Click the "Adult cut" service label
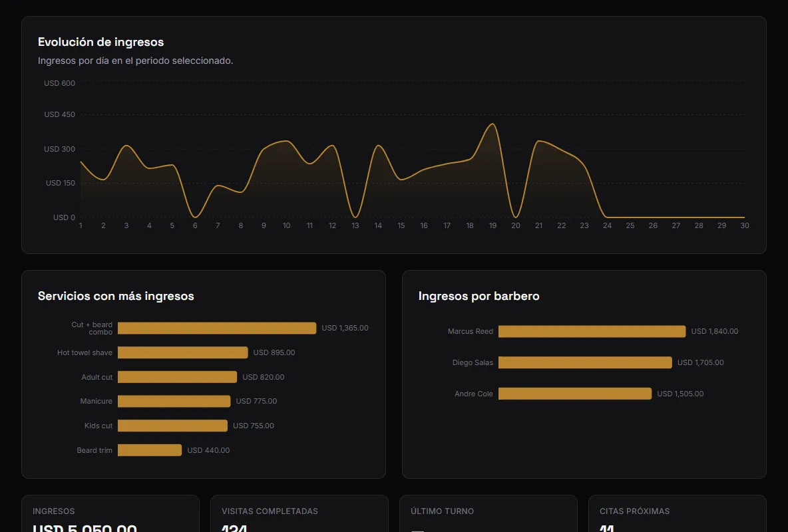The width and height of the screenshot is (788, 532). click(97, 377)
